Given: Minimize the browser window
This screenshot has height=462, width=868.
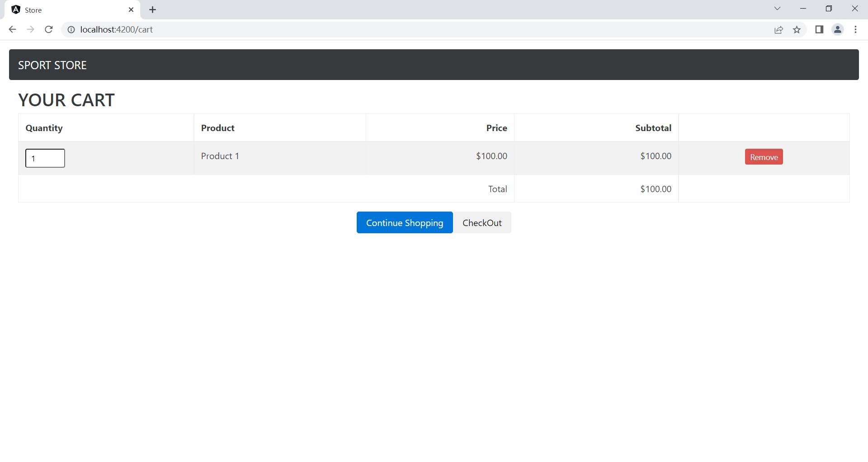Looking at the screenshot, I should pos(803,9).
